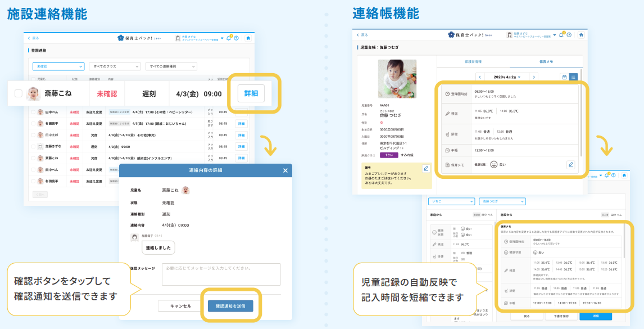Go to the previous date with the left arrow

[x=480, y=77]
